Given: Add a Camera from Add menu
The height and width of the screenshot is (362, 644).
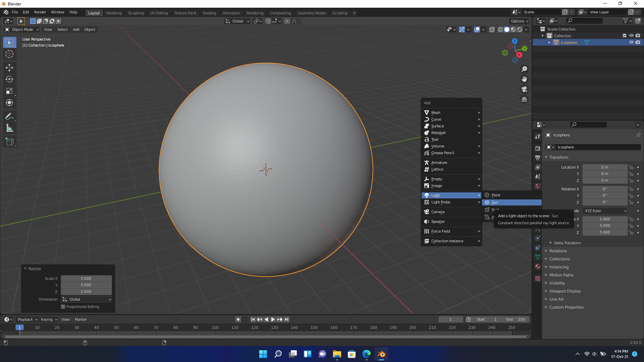Looking at the screenshot, I should pyautogui.click(x=451, y=212).
